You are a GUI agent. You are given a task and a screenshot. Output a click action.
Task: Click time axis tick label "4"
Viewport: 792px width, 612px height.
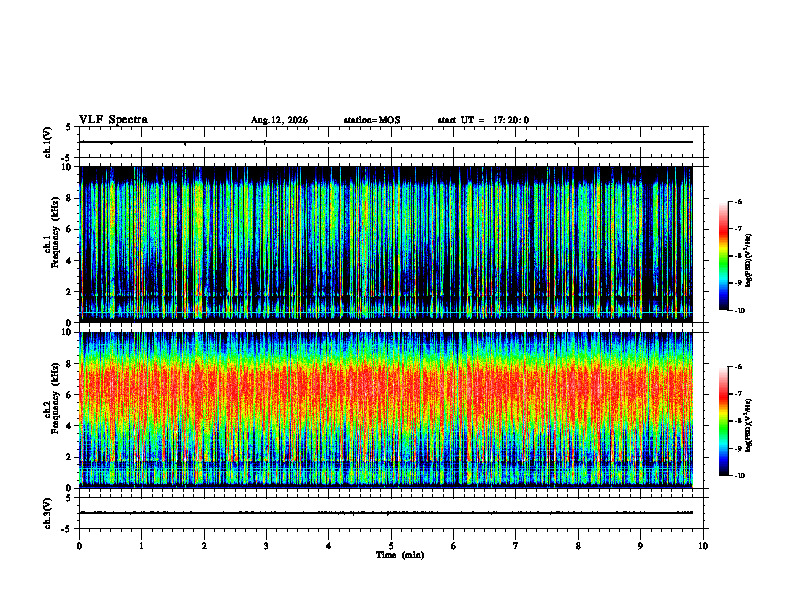pos(329,546)
